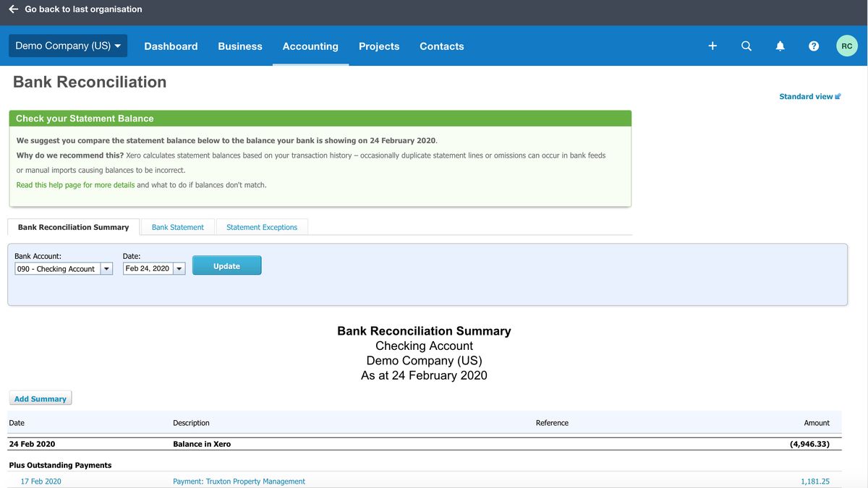The image size is (868, 488).
Task: Open the Standard view link
Action: tap(804, 95)
